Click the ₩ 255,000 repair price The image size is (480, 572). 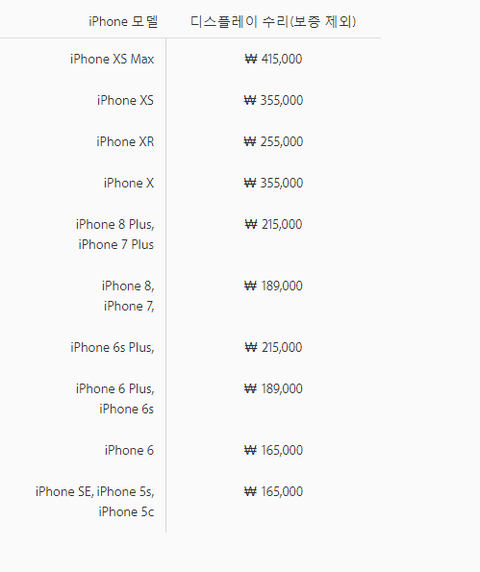[273, 142]
